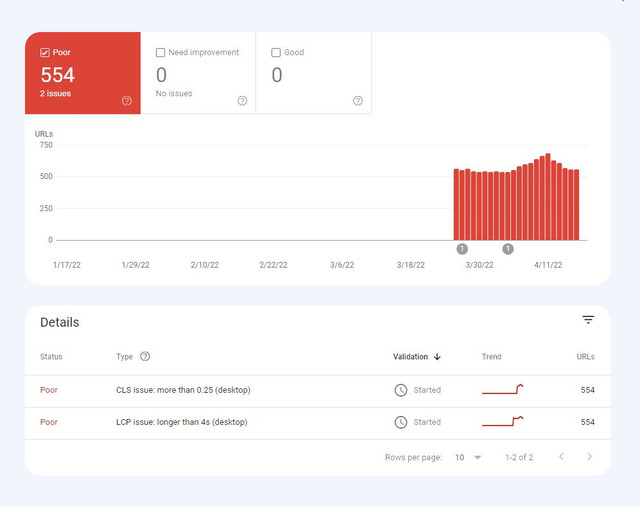Click the tallest bar in the chart
This screenshot has height=507, width=640.
coord(548,197)
